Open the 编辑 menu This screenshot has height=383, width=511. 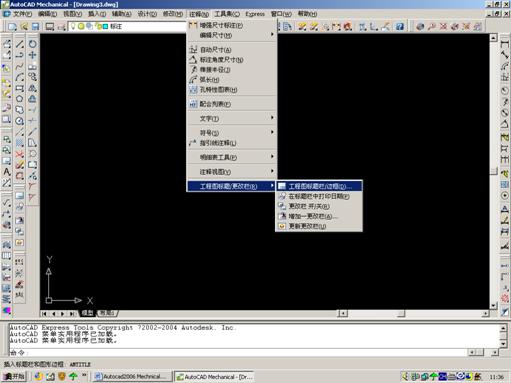47,14
